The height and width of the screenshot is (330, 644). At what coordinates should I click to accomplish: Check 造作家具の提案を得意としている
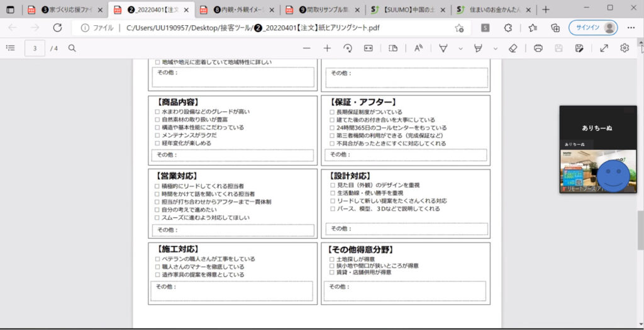[x=157, y=275]
